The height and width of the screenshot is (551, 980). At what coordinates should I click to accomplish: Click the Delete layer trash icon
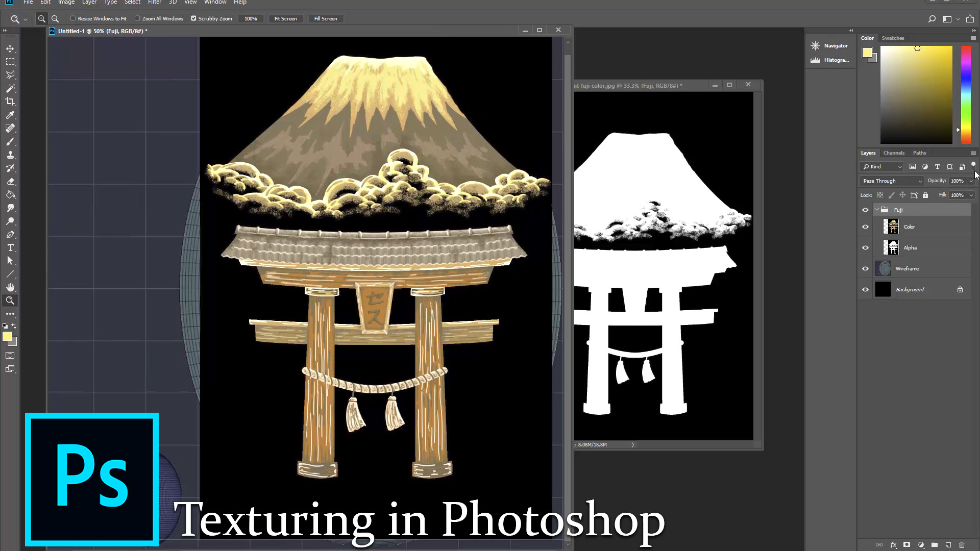point(962,545)
